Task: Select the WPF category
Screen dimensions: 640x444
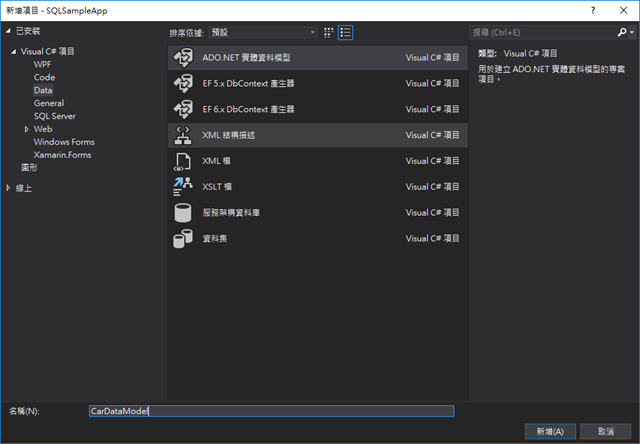Action: pos(42,64)
